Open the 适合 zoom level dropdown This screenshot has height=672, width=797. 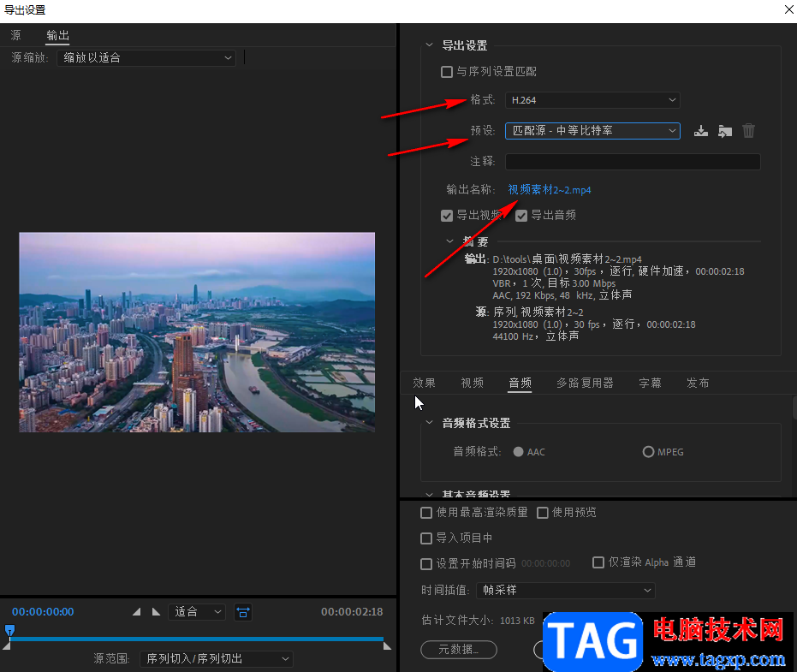point(197,612)
